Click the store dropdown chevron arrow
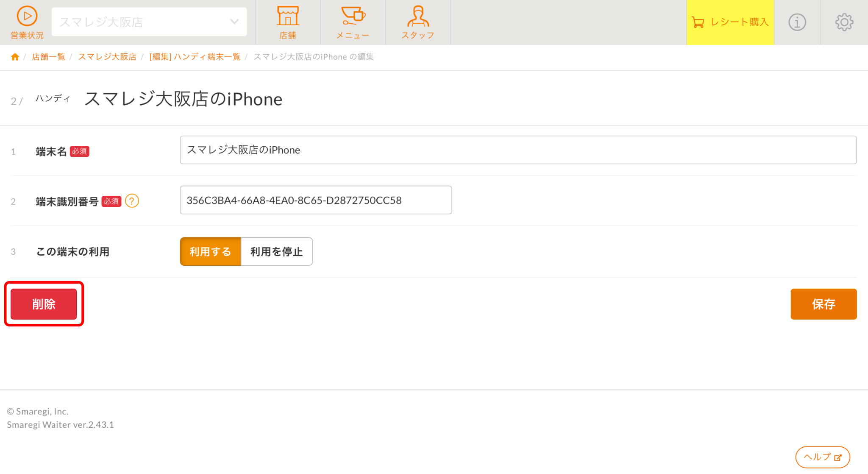Image resolution: width=868 pixels, height=474 pixels. pos(234,22)
